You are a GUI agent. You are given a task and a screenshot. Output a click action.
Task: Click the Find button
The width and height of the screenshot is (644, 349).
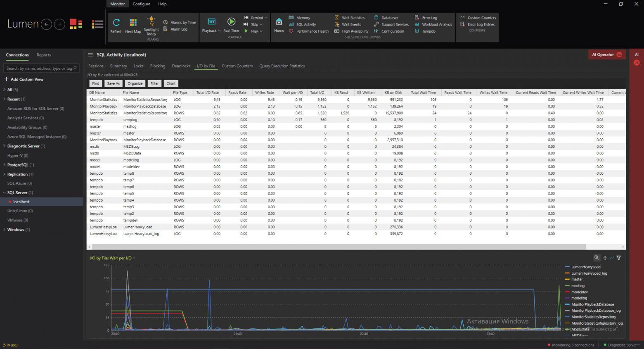pos(96,83)
